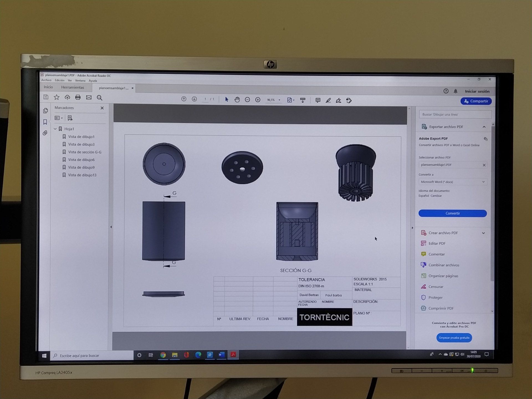
Task: Click the tools search input field
Action: click(455, 114)
